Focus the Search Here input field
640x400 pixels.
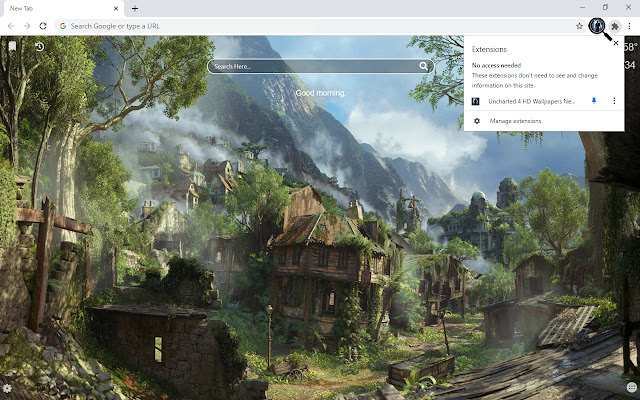(x=320, y=66)
